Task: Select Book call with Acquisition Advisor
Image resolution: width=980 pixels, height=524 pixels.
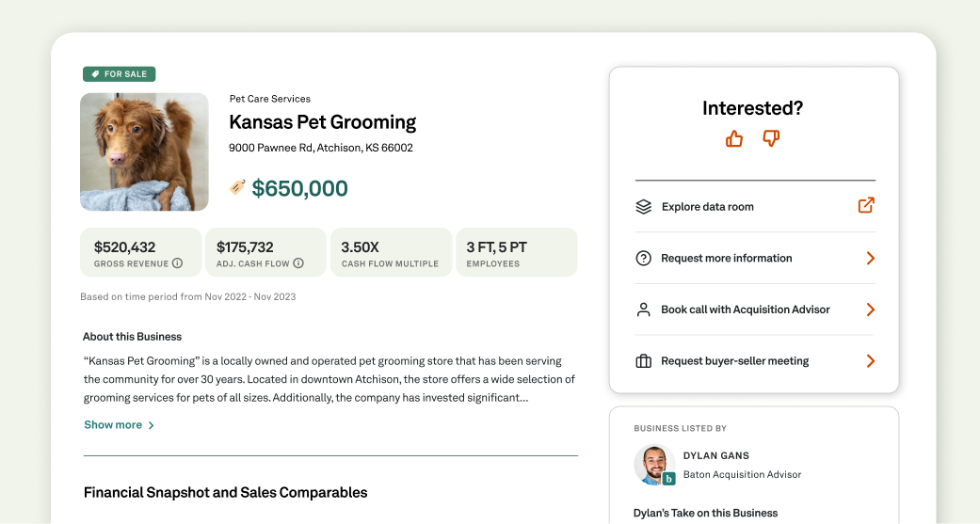Action: click(745, 310)
